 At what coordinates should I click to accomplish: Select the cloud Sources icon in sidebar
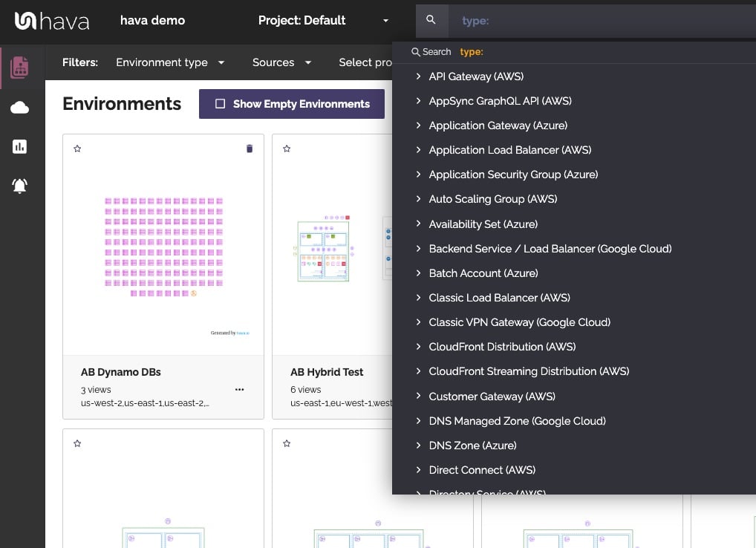[19, 107]
